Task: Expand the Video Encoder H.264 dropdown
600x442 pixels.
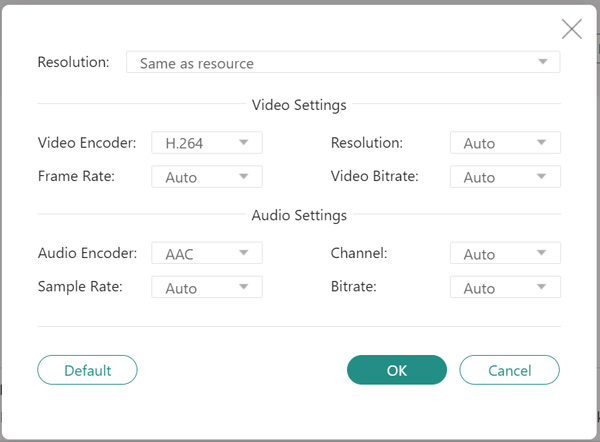Action: (x=206, y=143)
